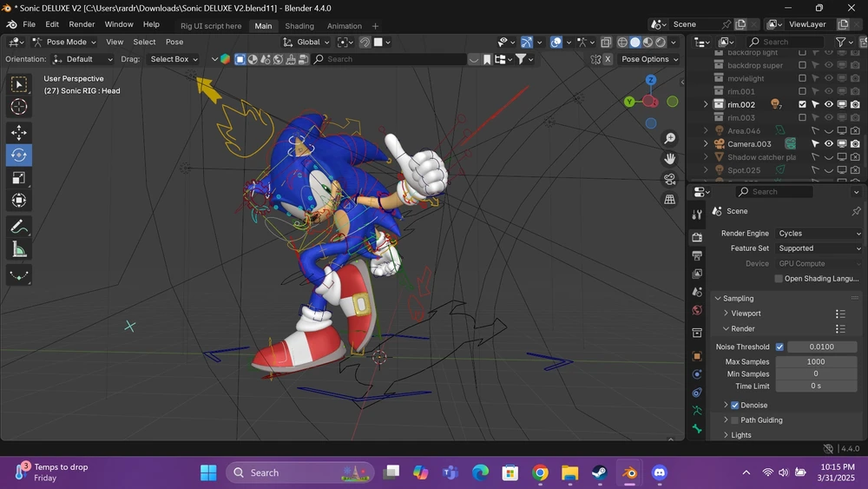Change Render Engine from Cycles
868x489 pixels.
(x=819, y=234)
